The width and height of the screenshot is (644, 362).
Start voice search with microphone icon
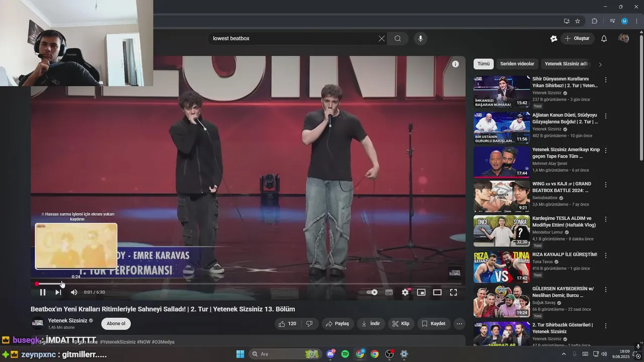click(420, 38)
